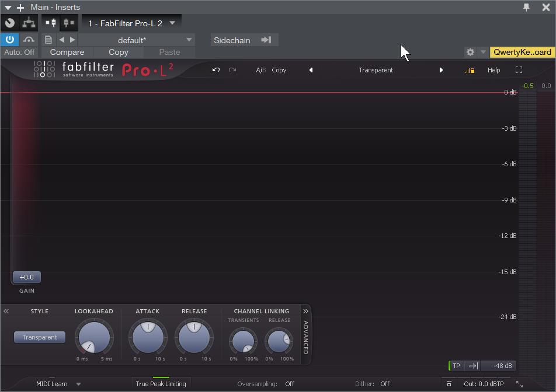The image size is (556, 392).
Task: Click the Channel Linking Transients knob
Action: tap(243, 341)
